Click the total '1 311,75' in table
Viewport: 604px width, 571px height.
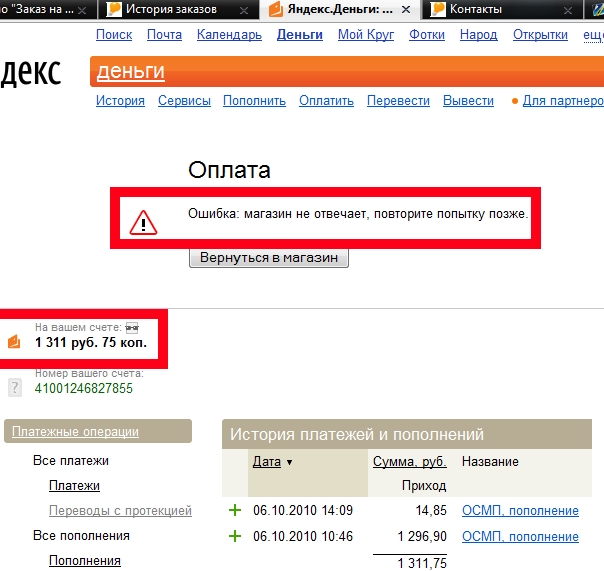[422, 563]
